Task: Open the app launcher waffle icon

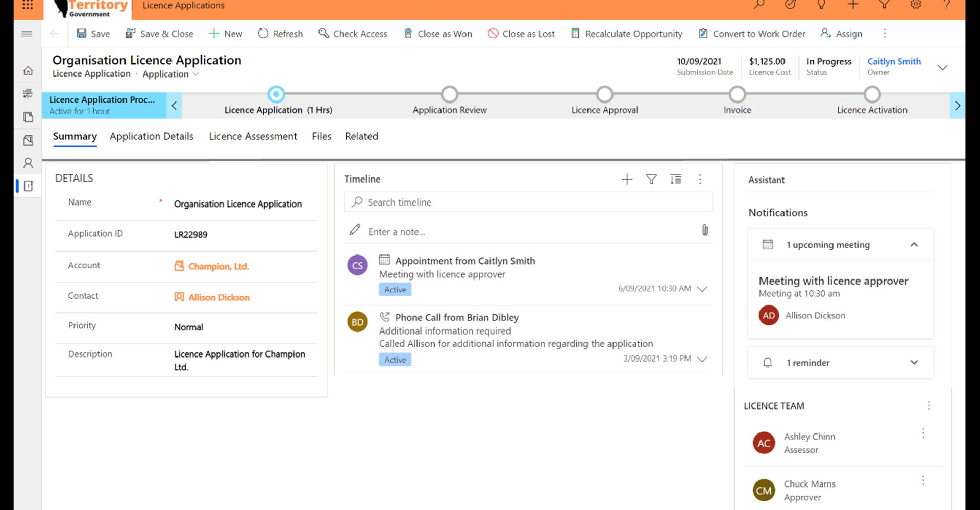Action: click(x=28, y=5)
